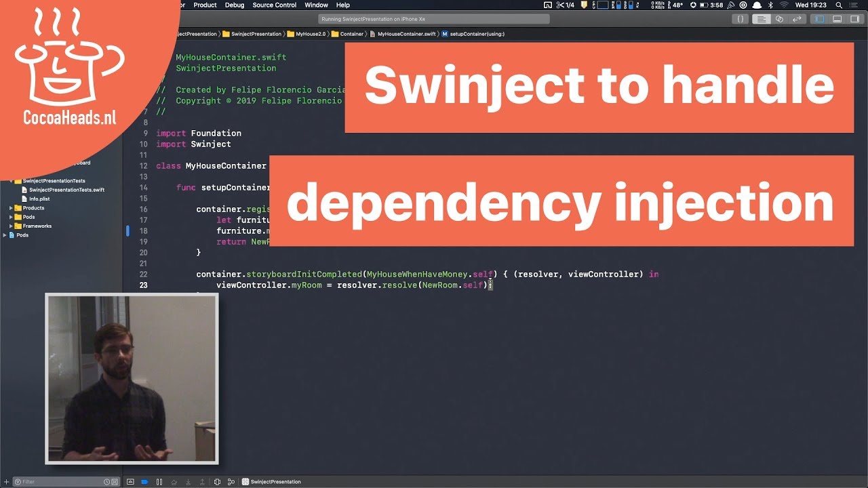868x488 pixels.
Task: Toggle the debug area panel
Action: coord(837,19)
